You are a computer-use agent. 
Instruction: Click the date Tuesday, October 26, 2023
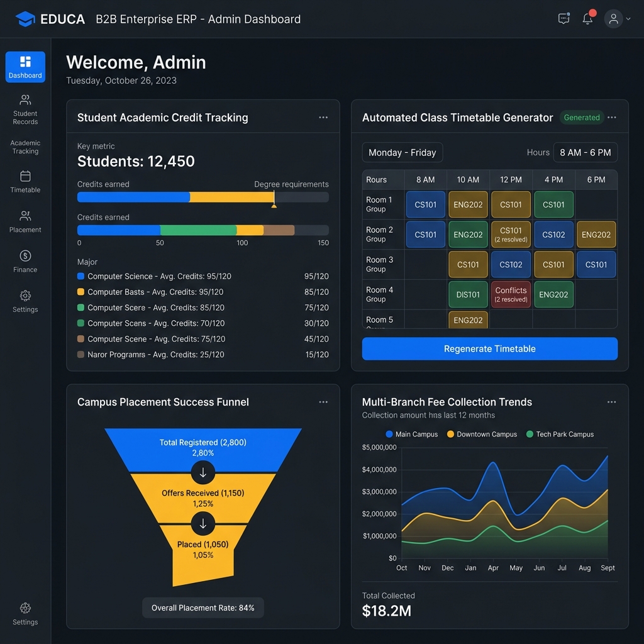pos(121,80)
